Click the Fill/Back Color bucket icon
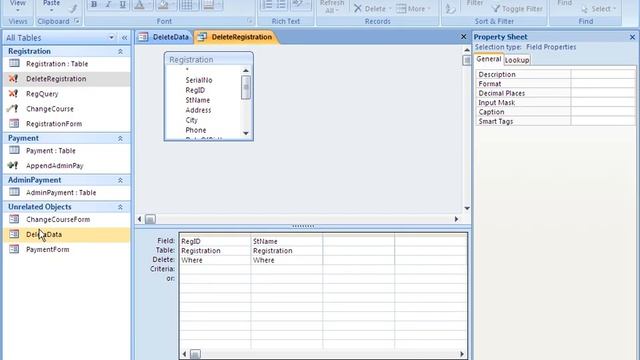 [163, 4]
